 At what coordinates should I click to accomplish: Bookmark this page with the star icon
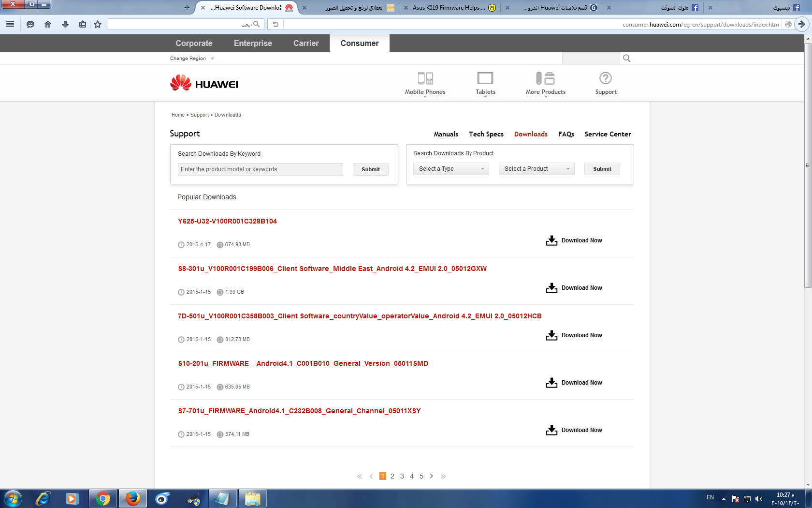(98, 24)
